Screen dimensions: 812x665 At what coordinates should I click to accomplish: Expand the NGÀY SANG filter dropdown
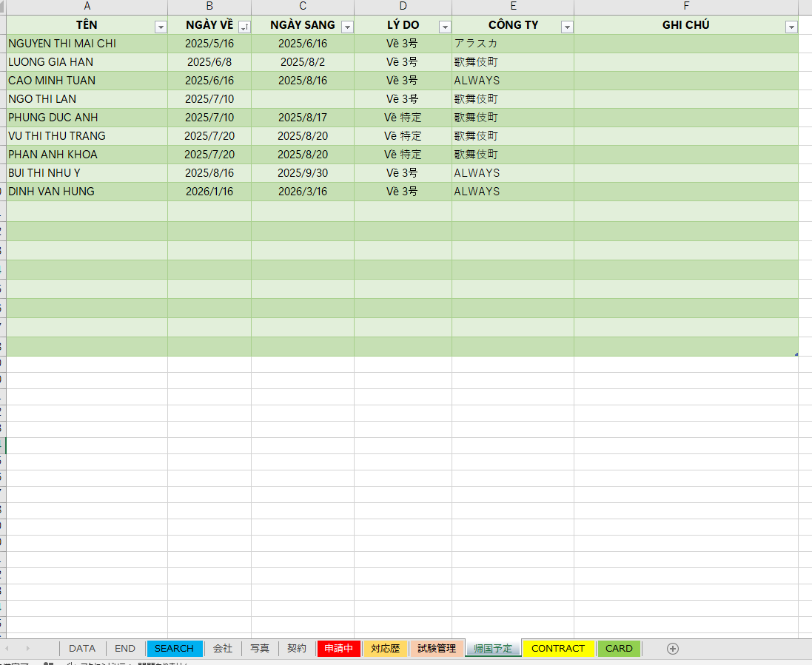click(347, 27)
